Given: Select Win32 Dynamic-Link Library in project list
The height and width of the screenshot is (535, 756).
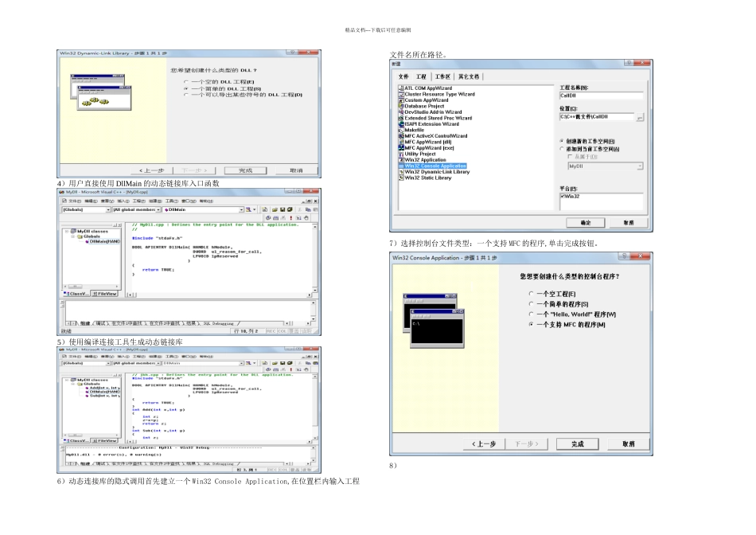Looking at the screenshot, I should [x=437, y=172].
